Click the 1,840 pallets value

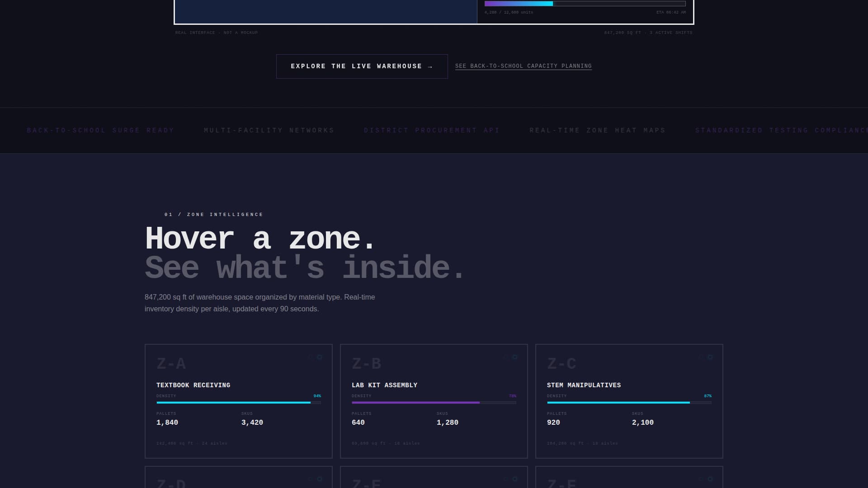167,422
